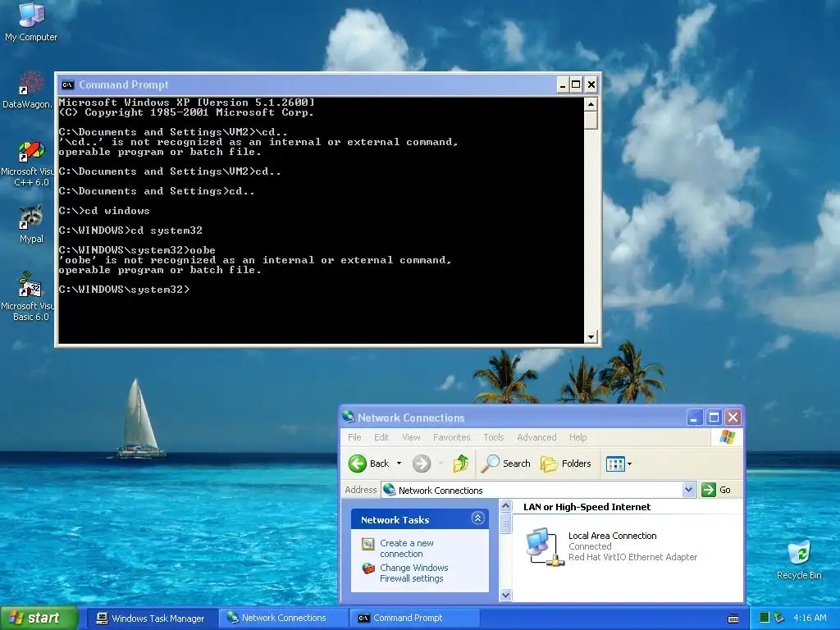Open the File menu
The width and height of the screenshot is (840, 630).
[354, 437]
